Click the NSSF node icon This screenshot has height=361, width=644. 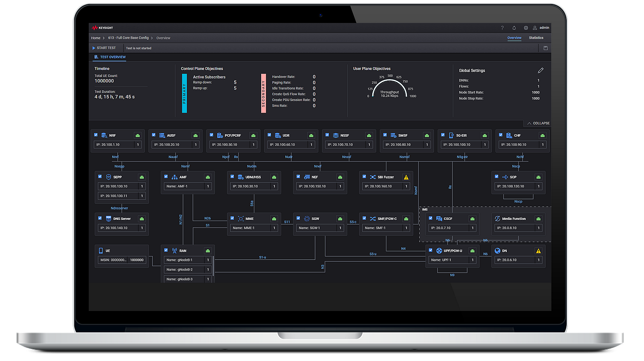[336, 135]
